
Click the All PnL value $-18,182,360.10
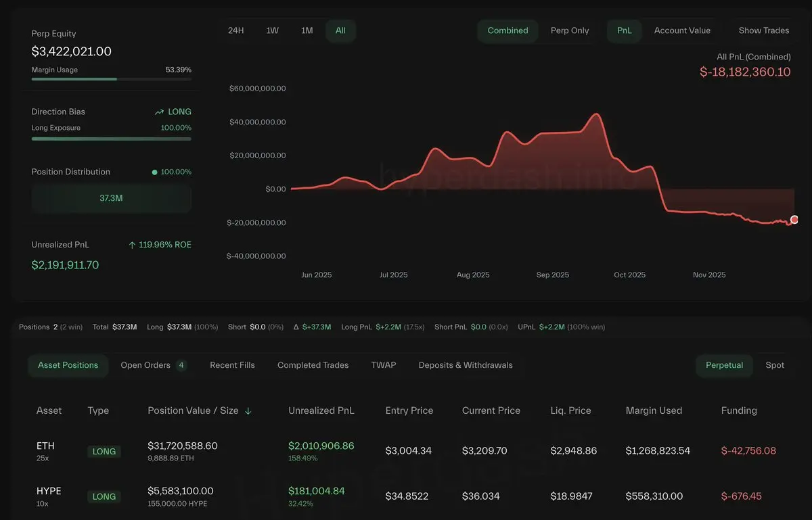(x=745, y=72)
